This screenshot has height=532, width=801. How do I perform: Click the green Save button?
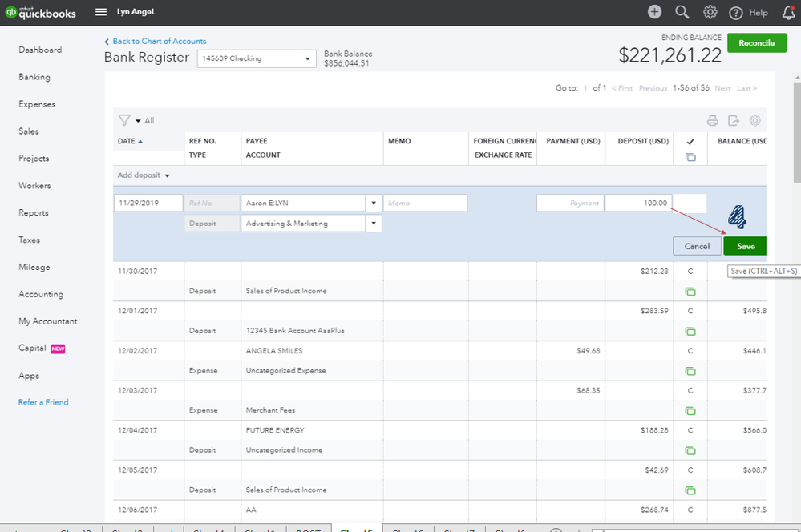point(746,246)
